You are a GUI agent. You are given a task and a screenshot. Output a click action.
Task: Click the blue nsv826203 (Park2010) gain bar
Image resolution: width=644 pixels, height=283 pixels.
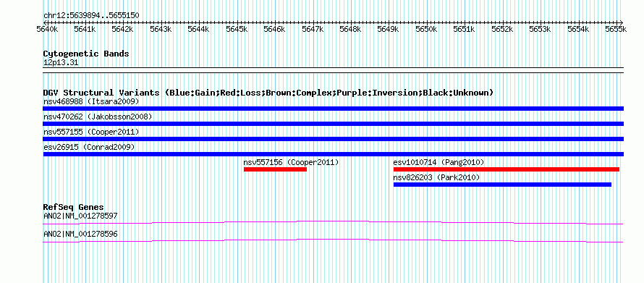(x=502, y=185)
